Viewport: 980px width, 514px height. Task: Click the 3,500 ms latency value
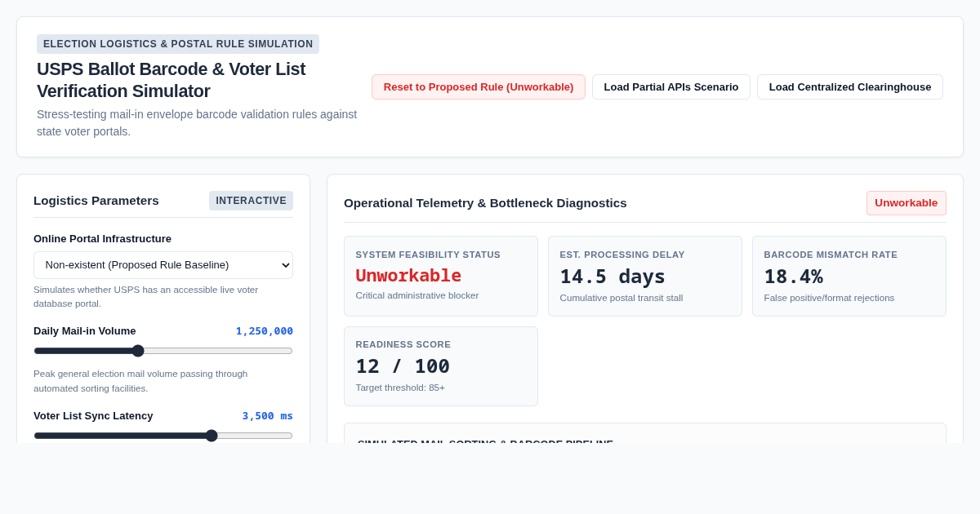(268, 416)
